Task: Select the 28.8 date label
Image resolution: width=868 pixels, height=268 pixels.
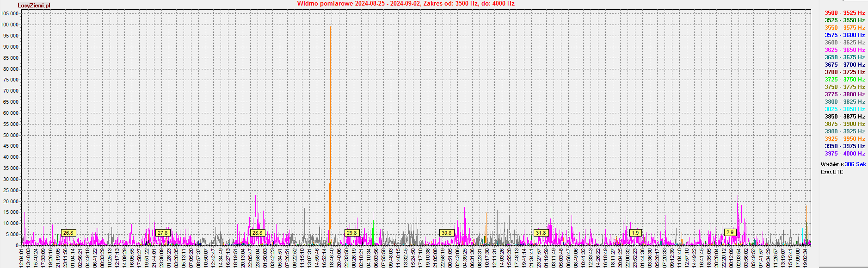Action: click(257, 233)
